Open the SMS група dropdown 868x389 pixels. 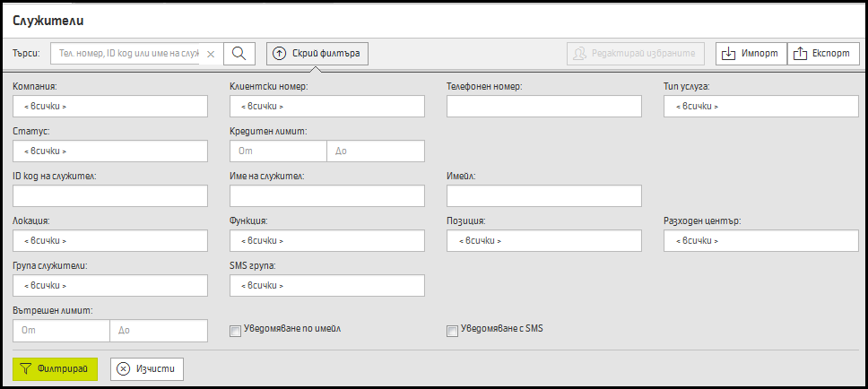click(327, 286)
